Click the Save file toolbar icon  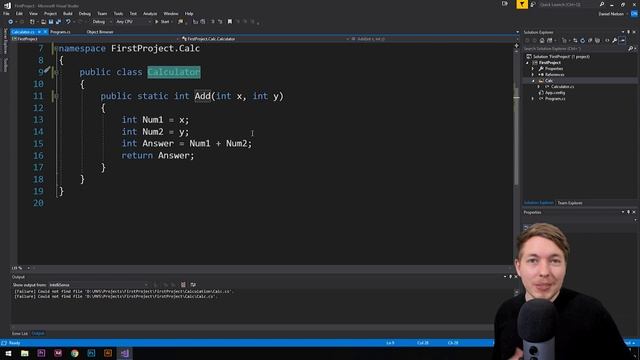[51, 22]
